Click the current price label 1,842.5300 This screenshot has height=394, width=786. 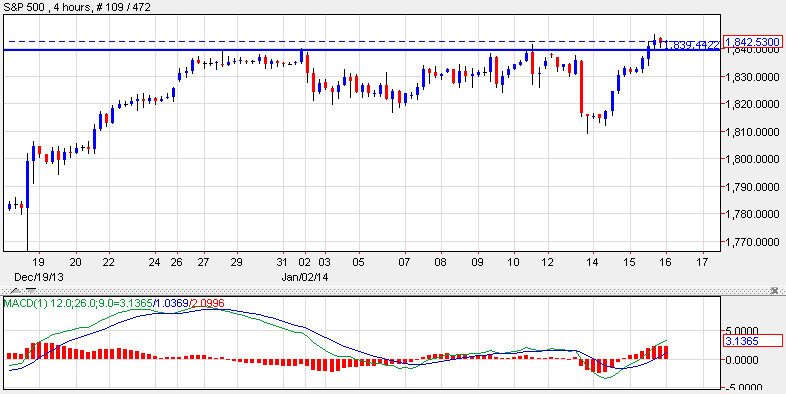click(753, 42)
